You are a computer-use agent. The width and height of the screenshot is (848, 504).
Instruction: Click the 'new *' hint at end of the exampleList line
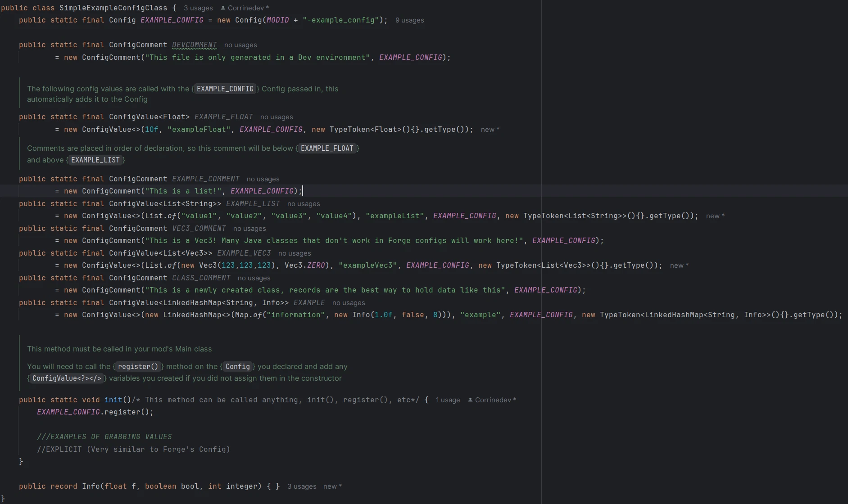[x=715, y=216]
